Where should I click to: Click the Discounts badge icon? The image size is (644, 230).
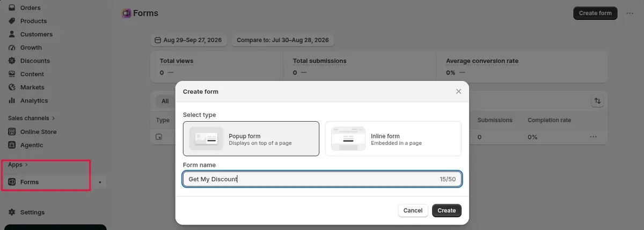point(12,61)
